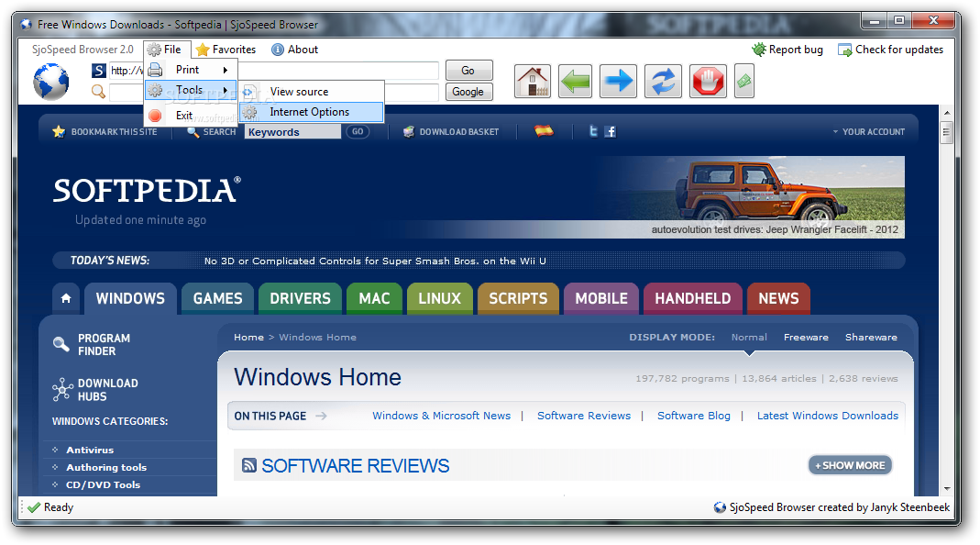
Task: Expand Your Account dropdown
Action: tap(869, 132)
